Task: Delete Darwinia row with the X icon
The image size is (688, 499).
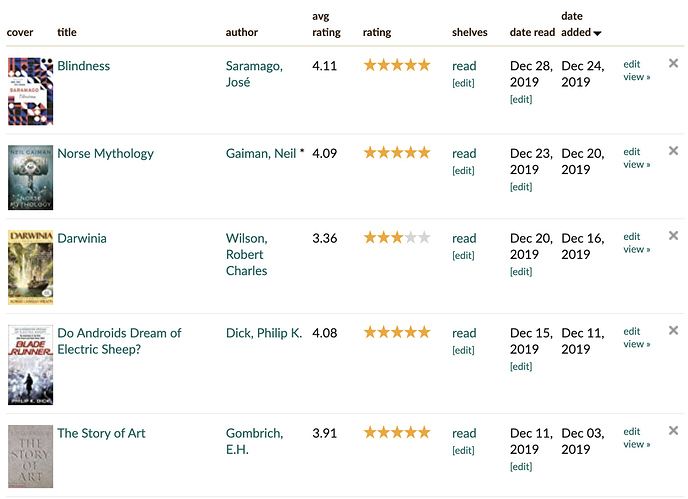Action: (673, 236)
